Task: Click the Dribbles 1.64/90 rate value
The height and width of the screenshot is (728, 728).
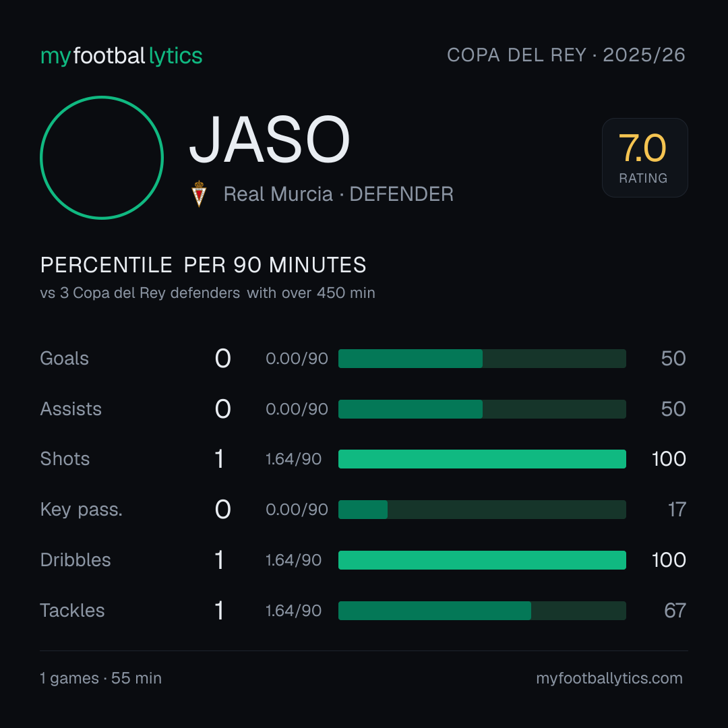Action: (293, 560)
